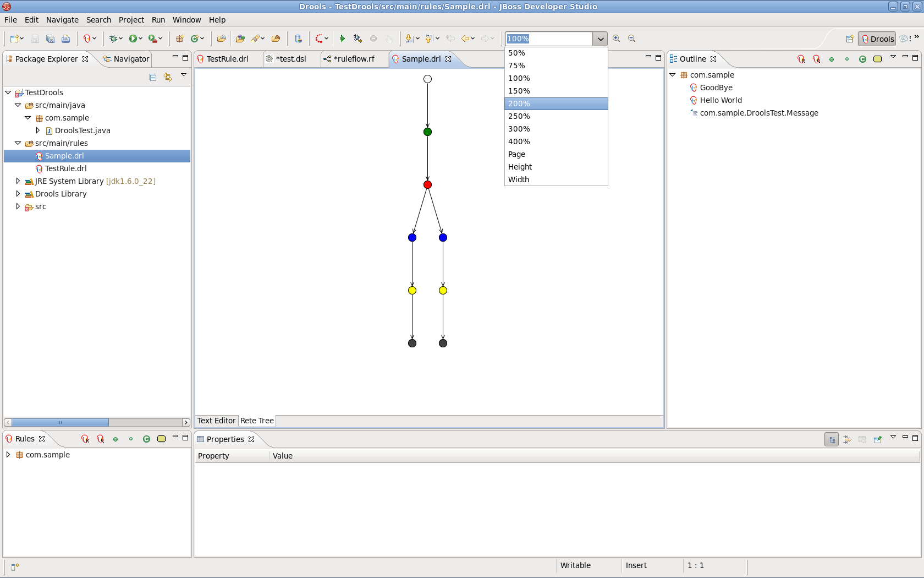Click the Package Explorer horizontal scrollbar
The height and width of the screenshot is (578, 924).
point(97,422)
